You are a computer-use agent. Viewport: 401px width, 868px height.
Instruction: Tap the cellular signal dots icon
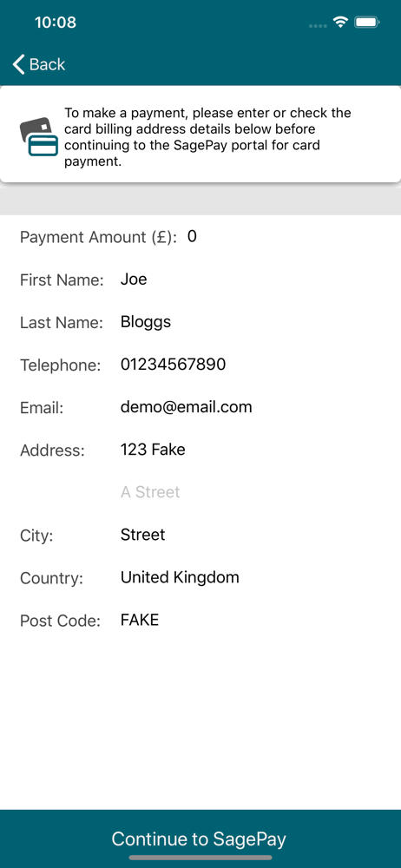(x=318, y=25)
